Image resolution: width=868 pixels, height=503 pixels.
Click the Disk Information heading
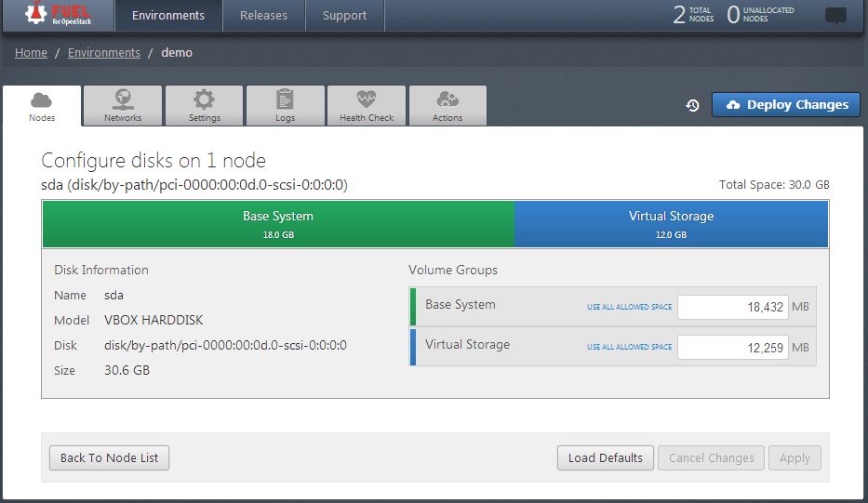tap(101, 270)
